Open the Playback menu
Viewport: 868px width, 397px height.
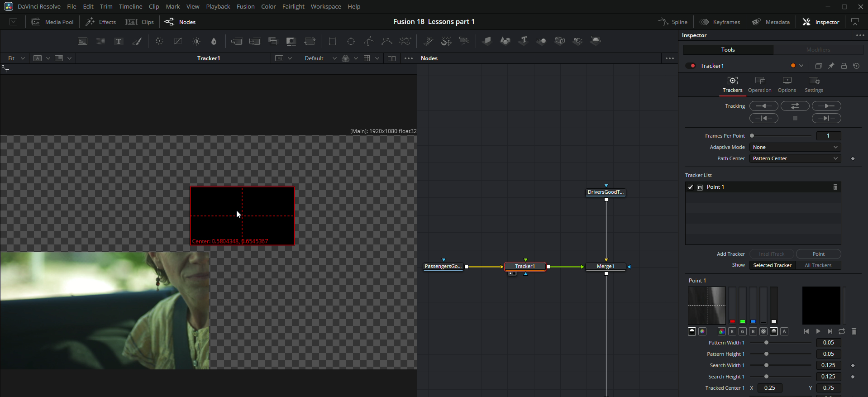[218, 6]
